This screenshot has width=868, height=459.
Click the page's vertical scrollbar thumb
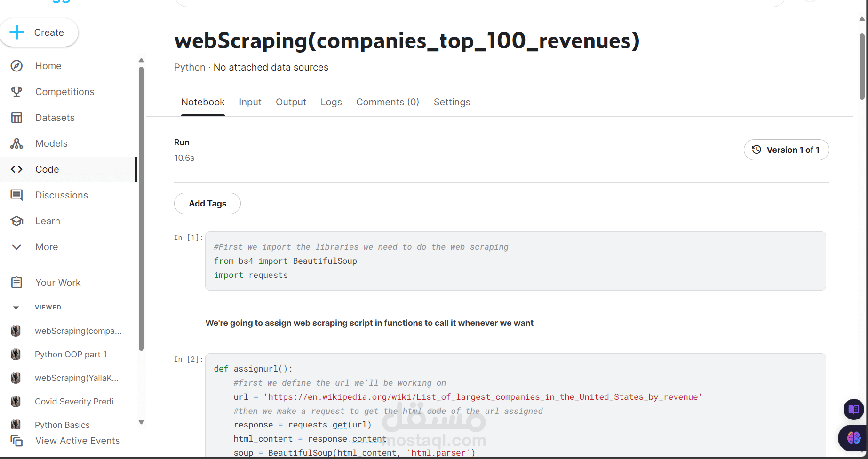pyautogui.click(x=862, y=66)
